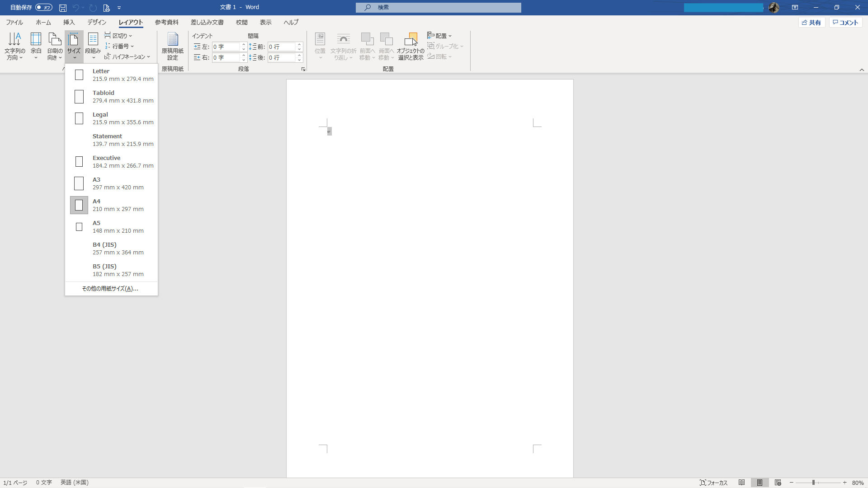This screenshot has width=868, height=488.
Task: Click the object selection pane (オブジェクトの選択と表示) icon
Action: tap(410, 45)
